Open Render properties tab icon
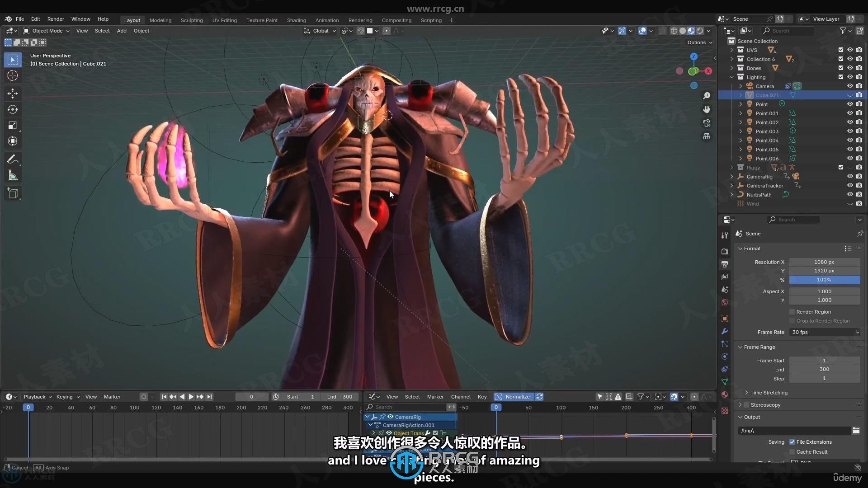 point(725,251)
